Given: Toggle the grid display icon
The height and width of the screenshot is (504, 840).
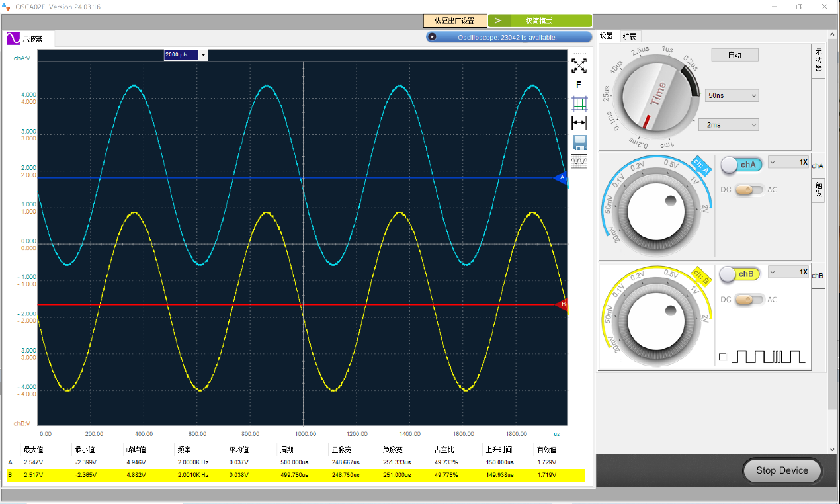Looking at the screenshot, I should point(579,104).
